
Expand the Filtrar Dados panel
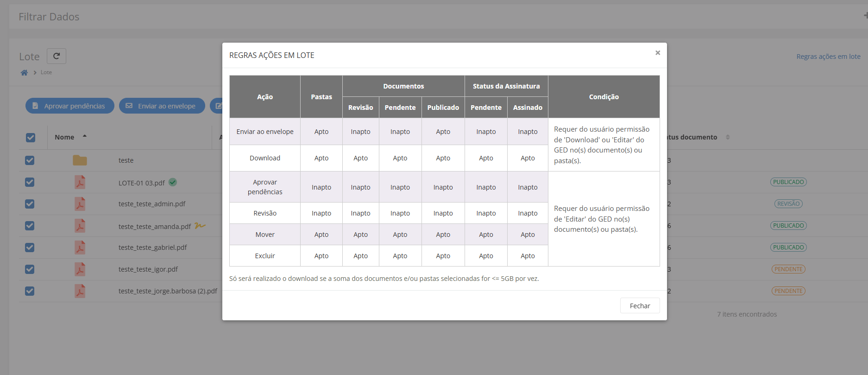(865, 16)
